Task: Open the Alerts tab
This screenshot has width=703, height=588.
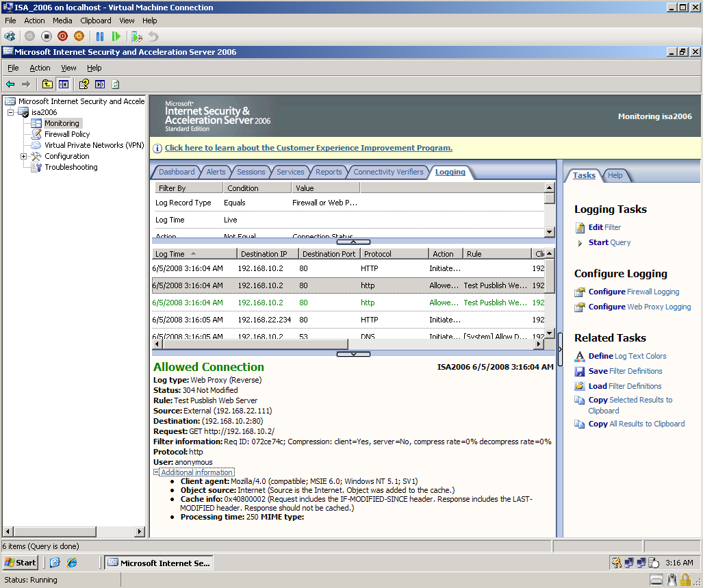Action: pos(216,172)
